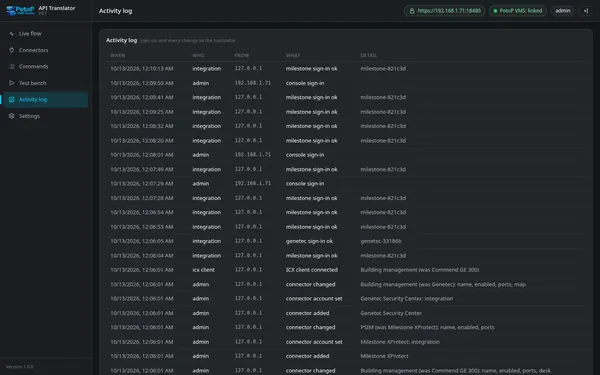Screen dimensions: 600x375
Task: Click the sign-out icon at top right
Action: click(586, 11)
